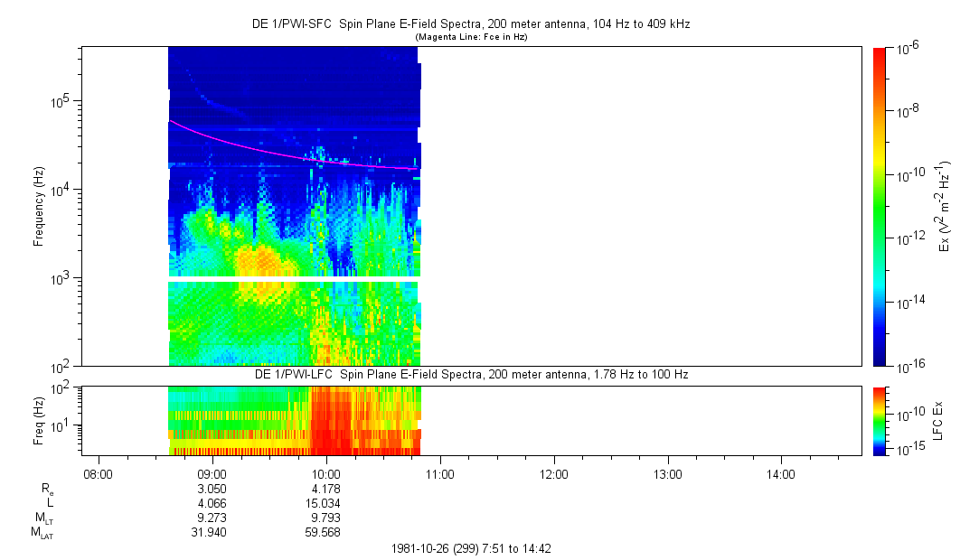Viewport: 979px width, 560px height.
Task: Click the MLT value 9.273
Action: pos(212,518)
